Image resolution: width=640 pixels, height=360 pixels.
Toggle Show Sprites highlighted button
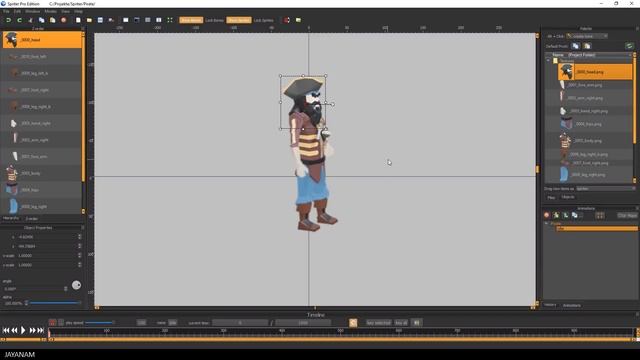pyautogui.click(x=239, y=20)
